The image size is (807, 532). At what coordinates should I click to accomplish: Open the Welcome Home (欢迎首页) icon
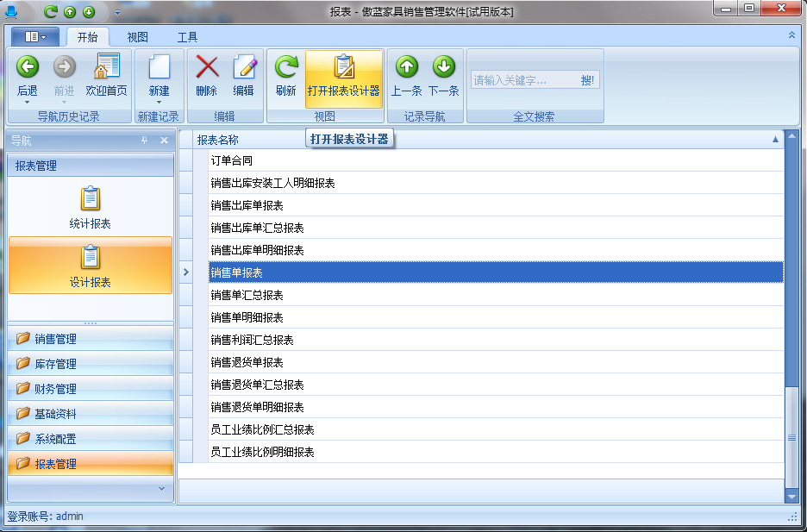point(106,67)
